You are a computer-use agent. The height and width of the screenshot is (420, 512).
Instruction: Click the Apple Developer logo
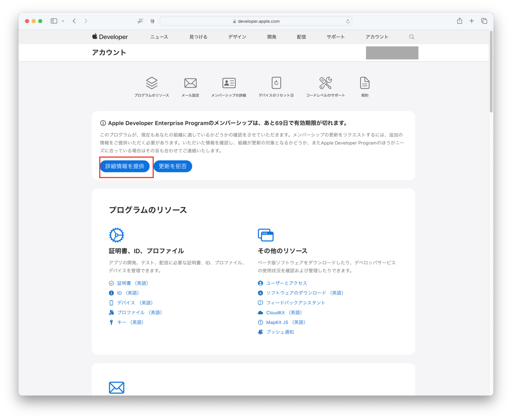coord(110,37)
